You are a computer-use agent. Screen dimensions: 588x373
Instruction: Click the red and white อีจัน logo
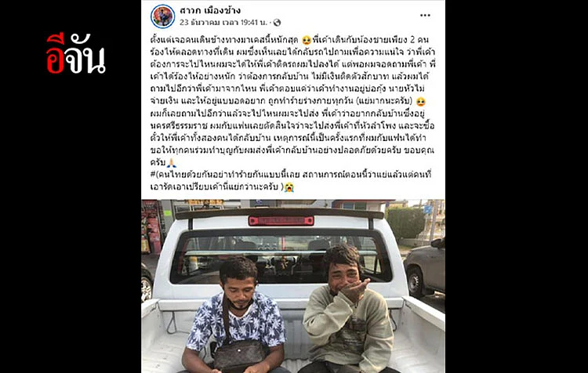[76, 53]
